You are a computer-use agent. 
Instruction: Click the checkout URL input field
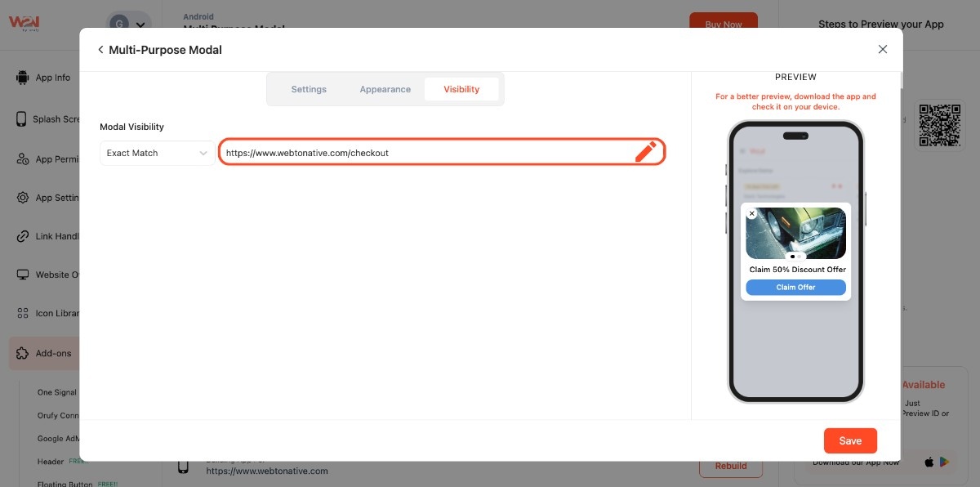click(425, 153)
